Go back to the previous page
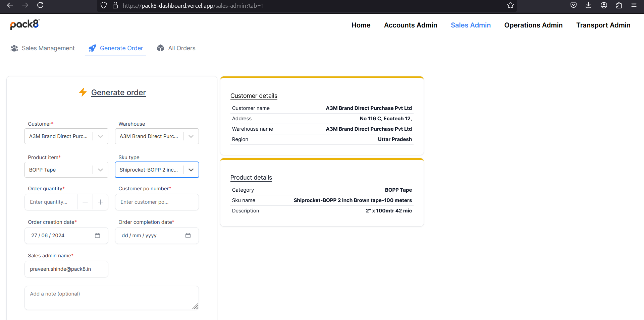 coord(10,5)
